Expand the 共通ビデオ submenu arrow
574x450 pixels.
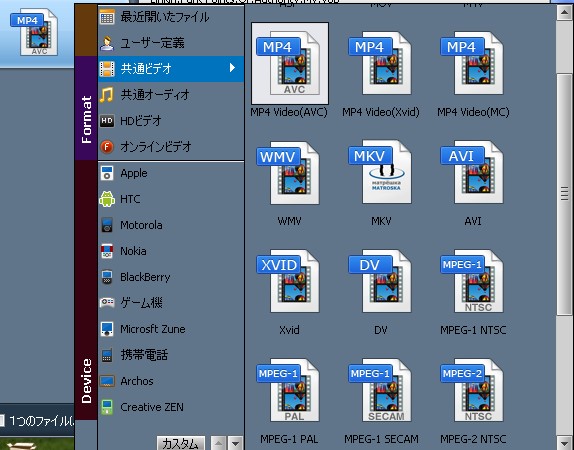pos(232,68)
